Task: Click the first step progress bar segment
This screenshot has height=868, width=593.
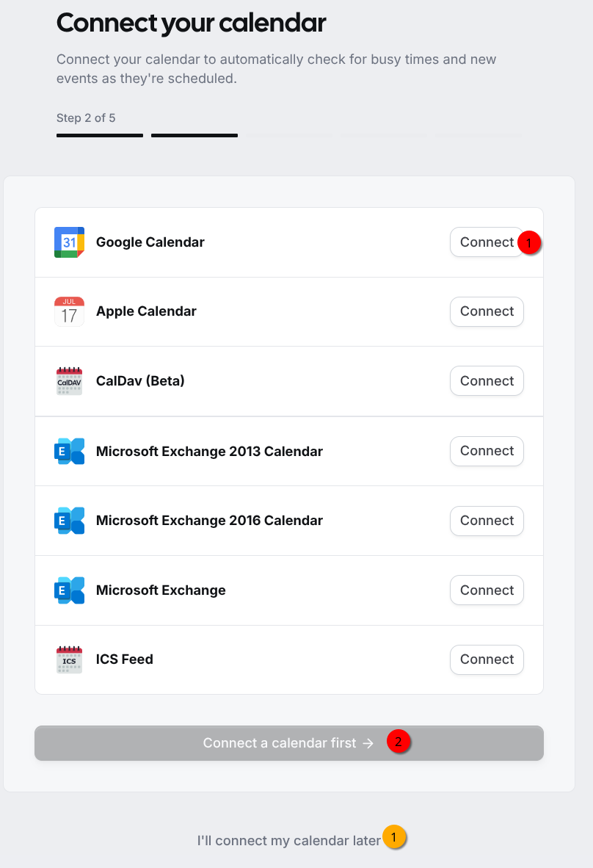Action: coord(100,136)
